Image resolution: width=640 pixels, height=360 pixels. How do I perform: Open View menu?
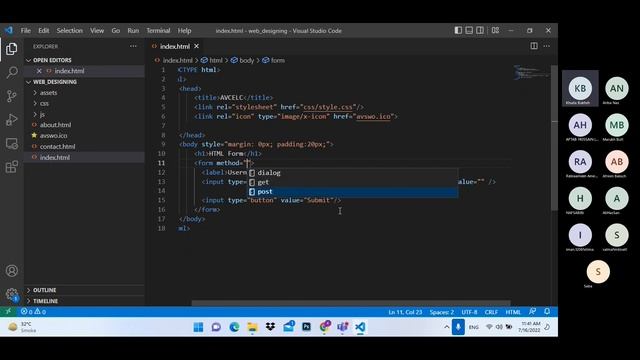(x=97, y=31)
